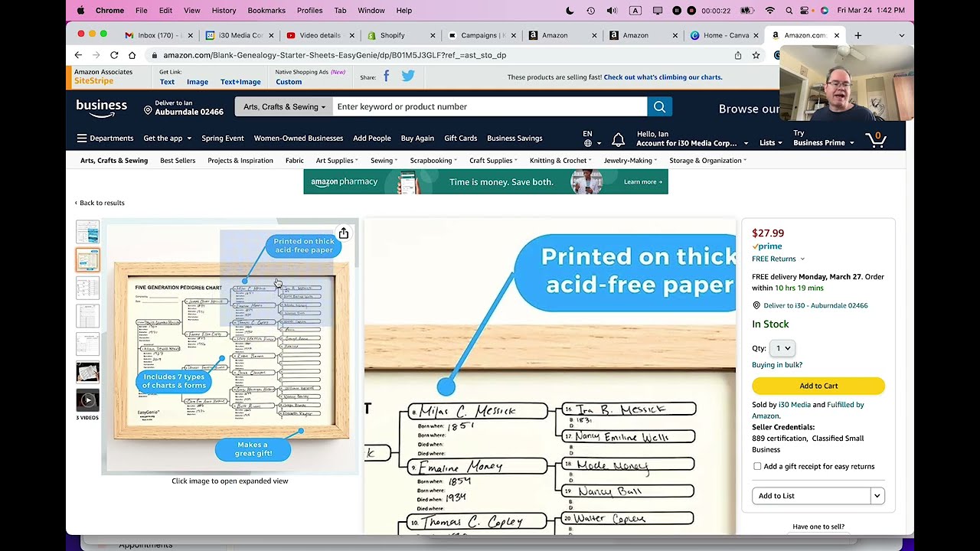Image resolution: width=980 pixels, height=551 pixels.
Task: Click the Amazon Business logo
Action: click(101, 108)
